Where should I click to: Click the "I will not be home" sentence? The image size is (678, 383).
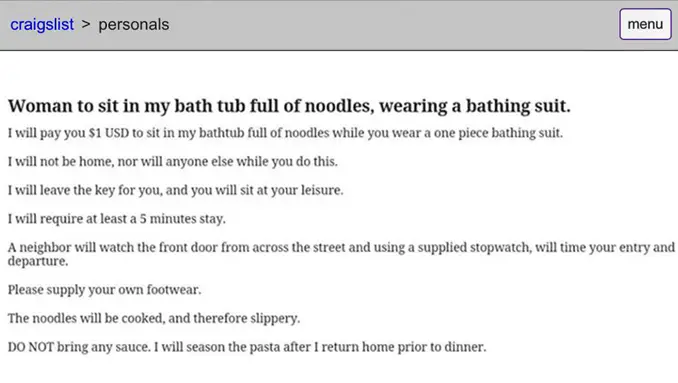(x=173, y=162)
